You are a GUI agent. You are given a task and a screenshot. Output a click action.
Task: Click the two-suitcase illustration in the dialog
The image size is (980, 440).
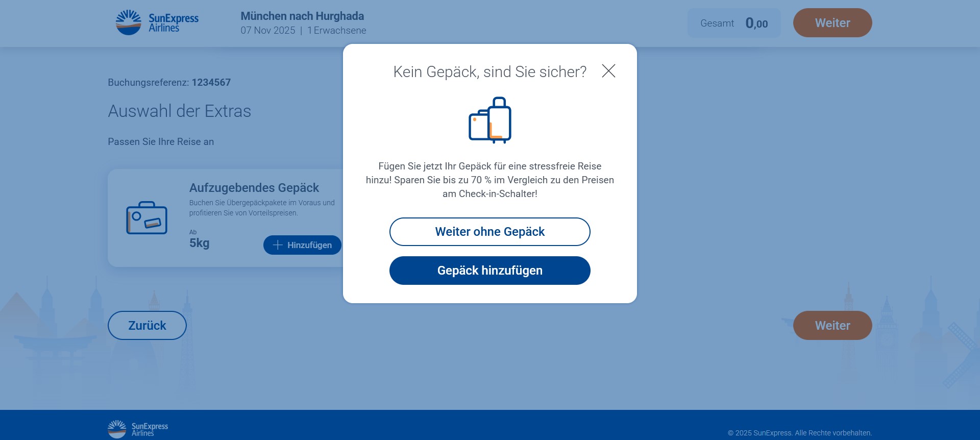click(x=490, y=120)
